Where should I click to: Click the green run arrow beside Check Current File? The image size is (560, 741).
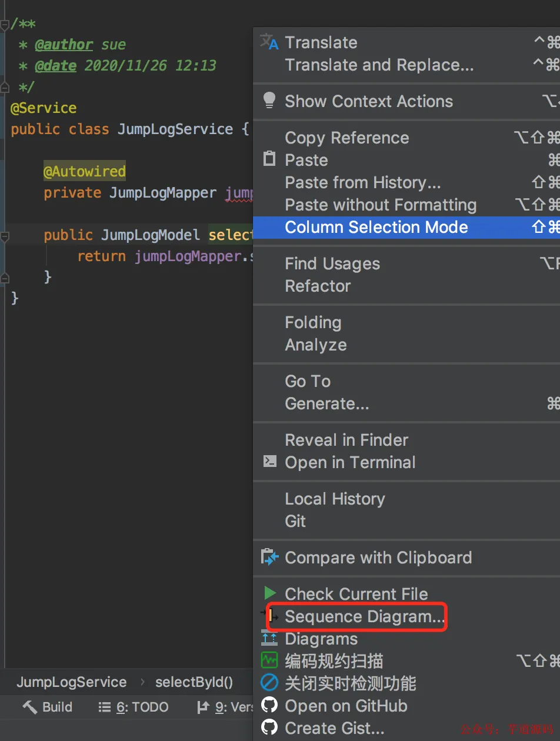[x=270, y=593]
